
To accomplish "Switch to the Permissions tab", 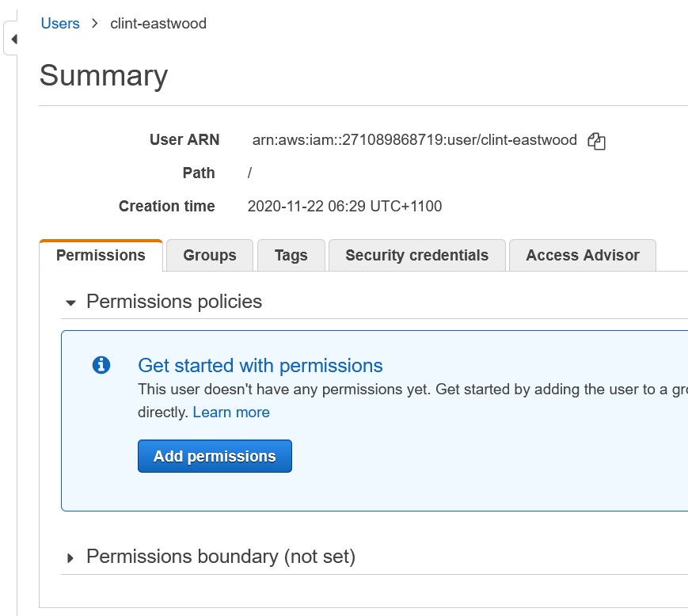I will click(101, 256).
